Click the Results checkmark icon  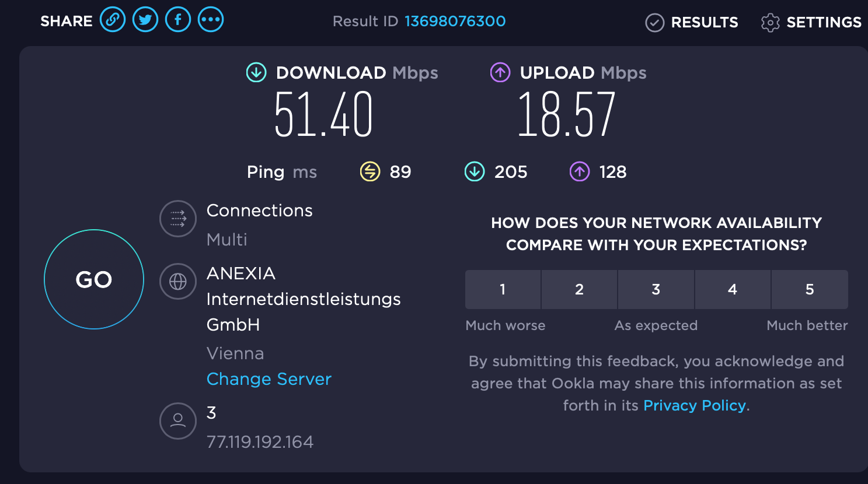654,23
